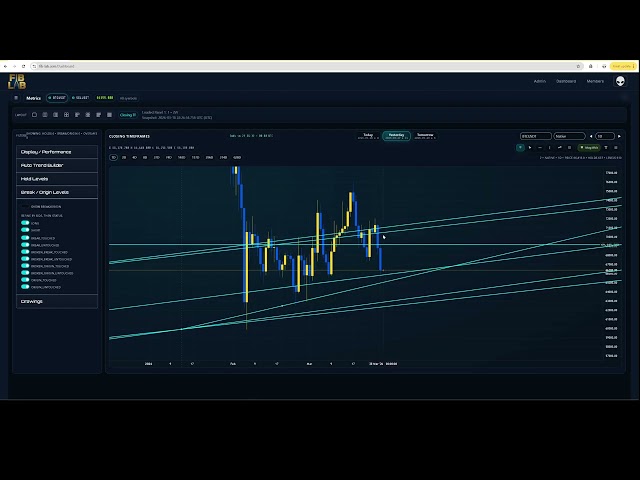Expand the Drawings section

click(x=57, y=301)
